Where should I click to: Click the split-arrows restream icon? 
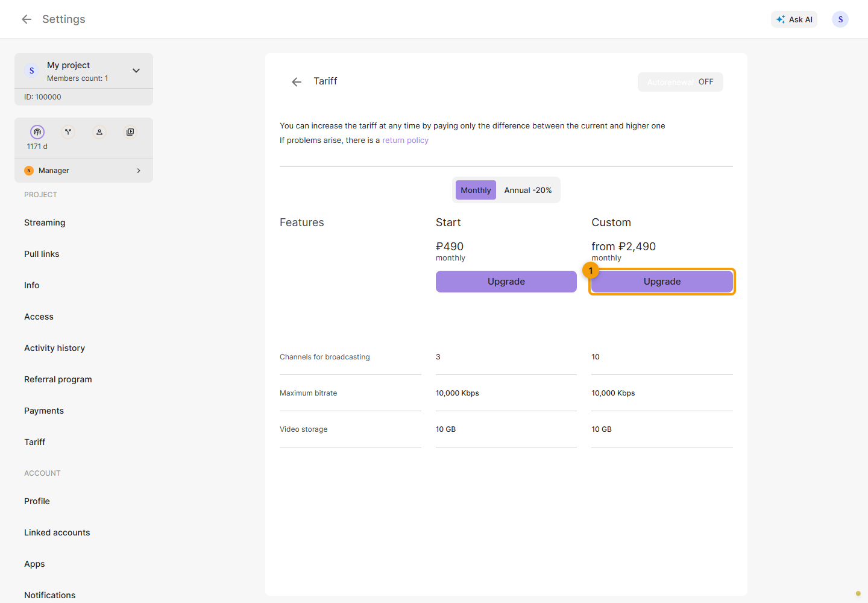click(x=68, y=132)
